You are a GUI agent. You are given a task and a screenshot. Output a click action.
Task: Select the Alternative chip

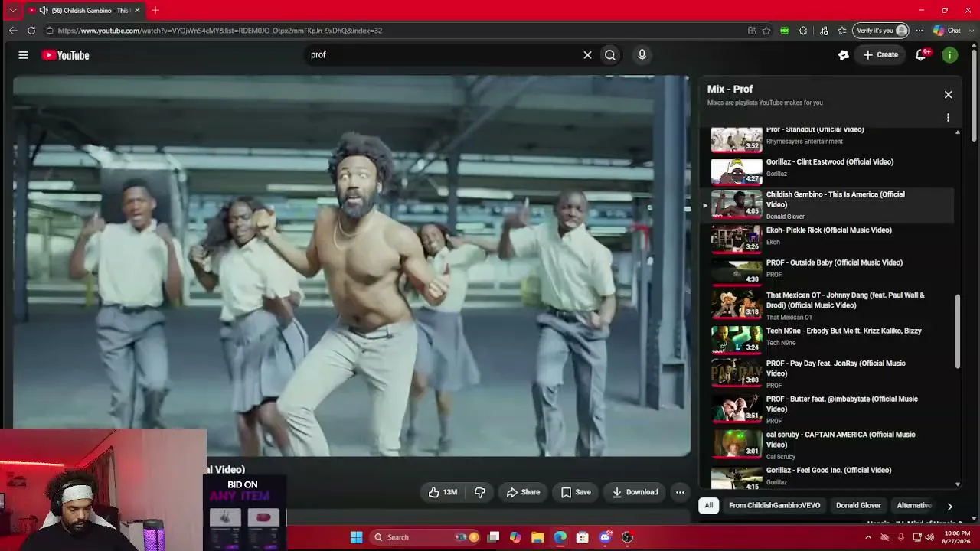tap(914, 505)
